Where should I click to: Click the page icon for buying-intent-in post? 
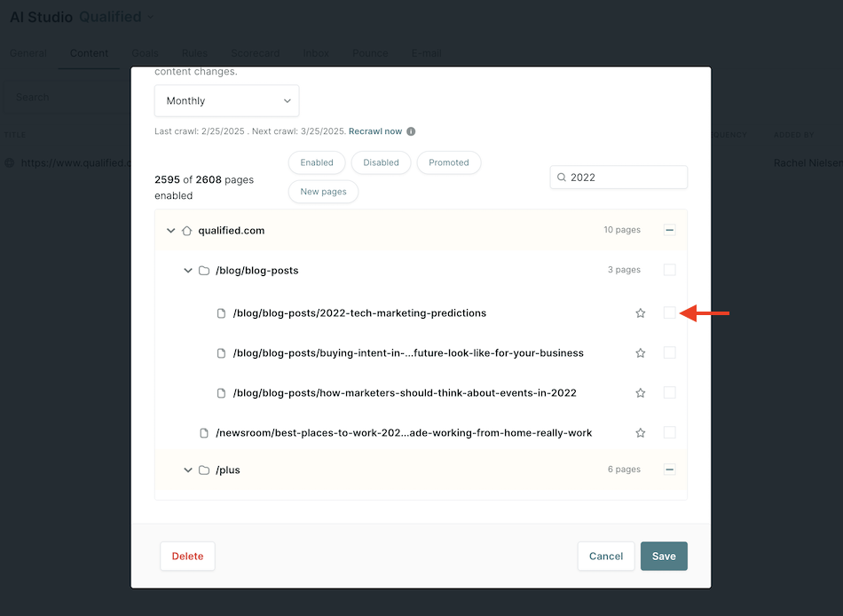point(221,353)
